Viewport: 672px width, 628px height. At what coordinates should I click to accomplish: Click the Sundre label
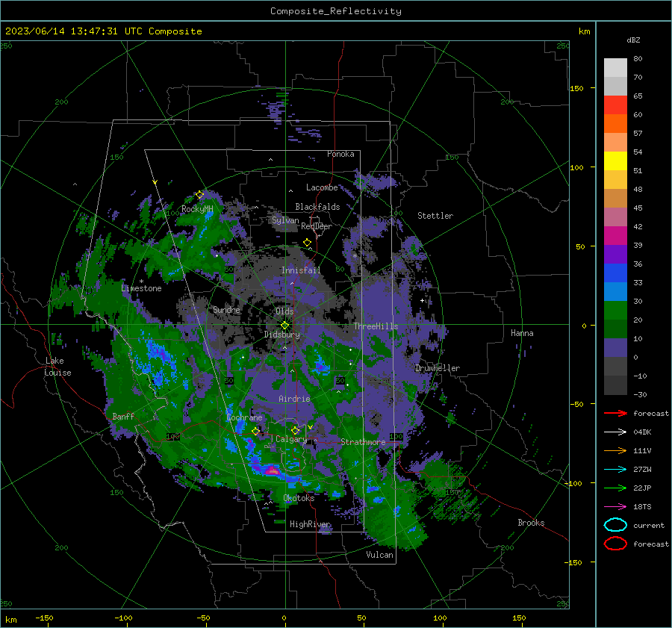[x=226, y=310]
